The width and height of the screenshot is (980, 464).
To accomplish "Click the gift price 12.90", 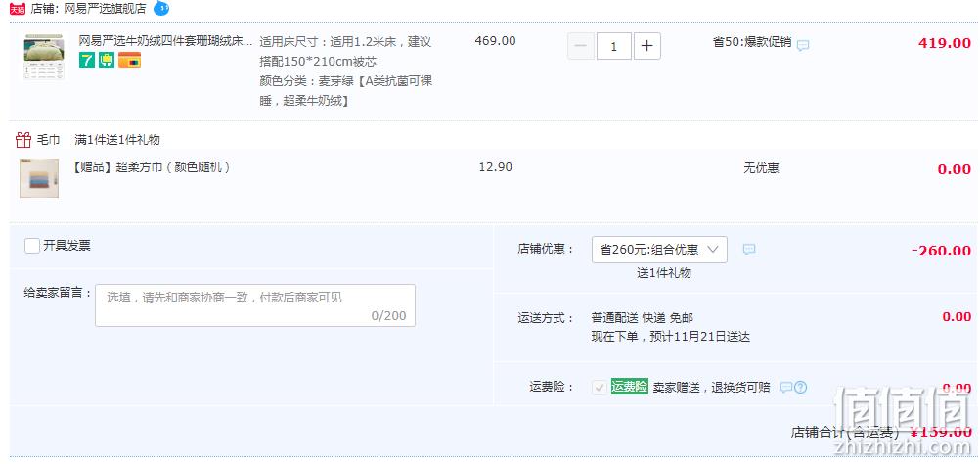I will (x=495, y=167).
